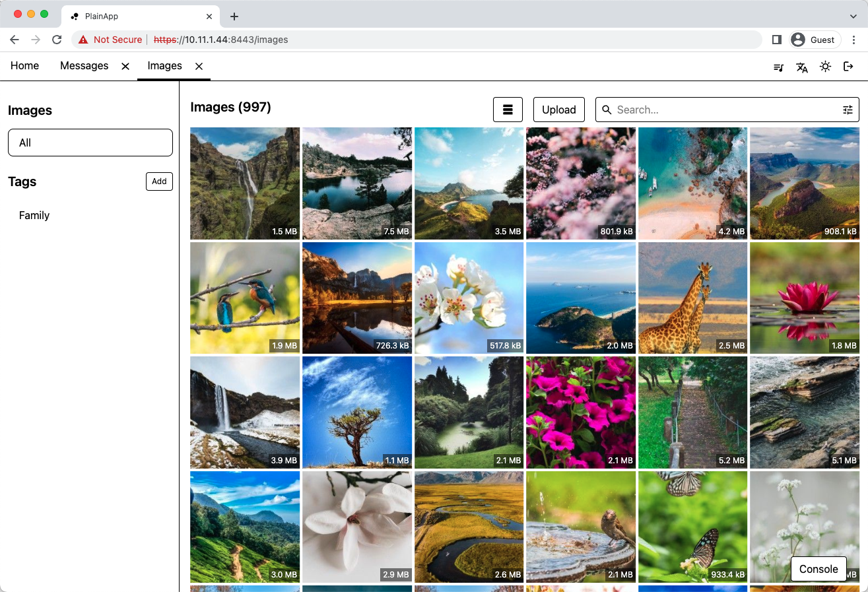Click the search magnifier icon
Viewport: 868px width, 592px height.
pyautogui.click(x=607, y=110)
